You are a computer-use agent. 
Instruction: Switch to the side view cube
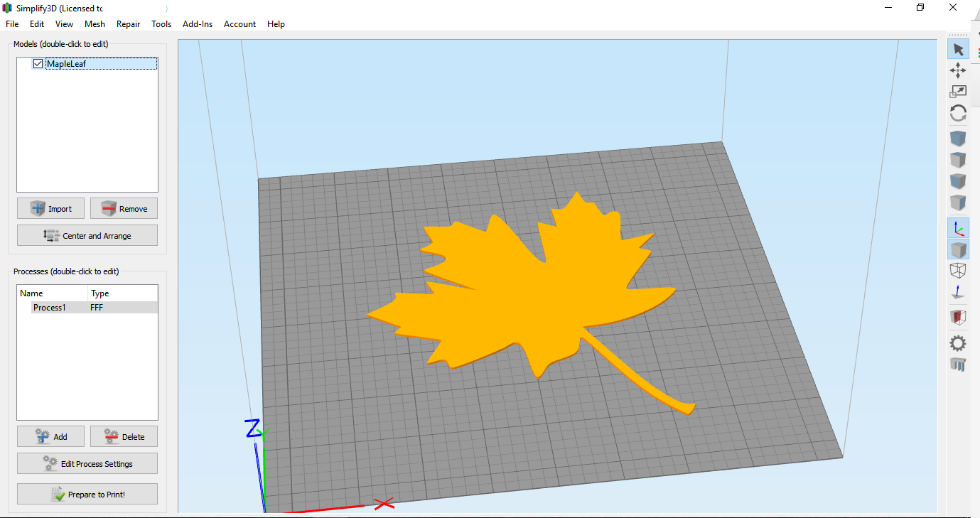(958, 203)
